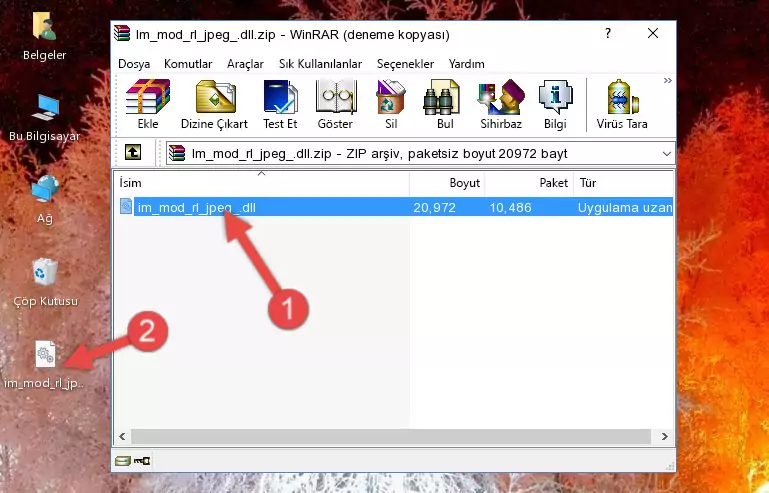
Task: Open the Araçlar menu
Action: 245,64
